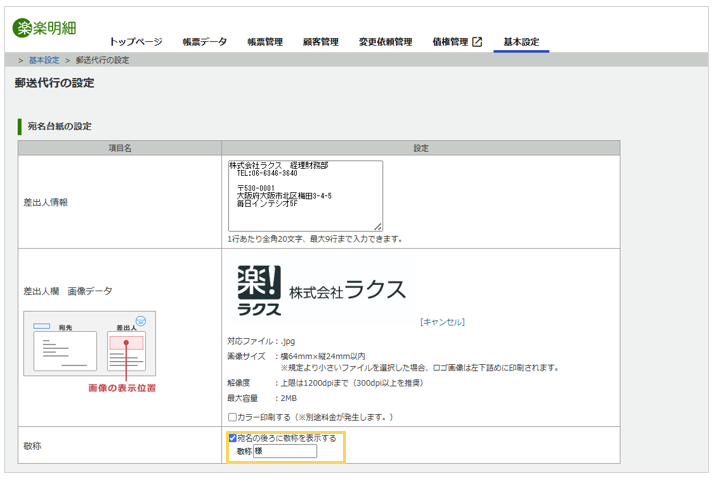Click the 基本設定 breadcrumb link

pos(44,60)
